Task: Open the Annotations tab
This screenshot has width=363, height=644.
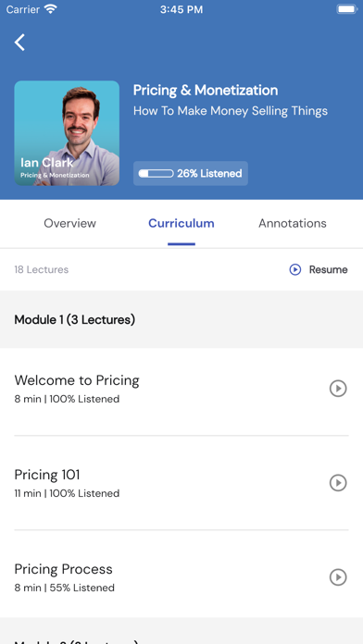Action: click(x=293, y=223)
